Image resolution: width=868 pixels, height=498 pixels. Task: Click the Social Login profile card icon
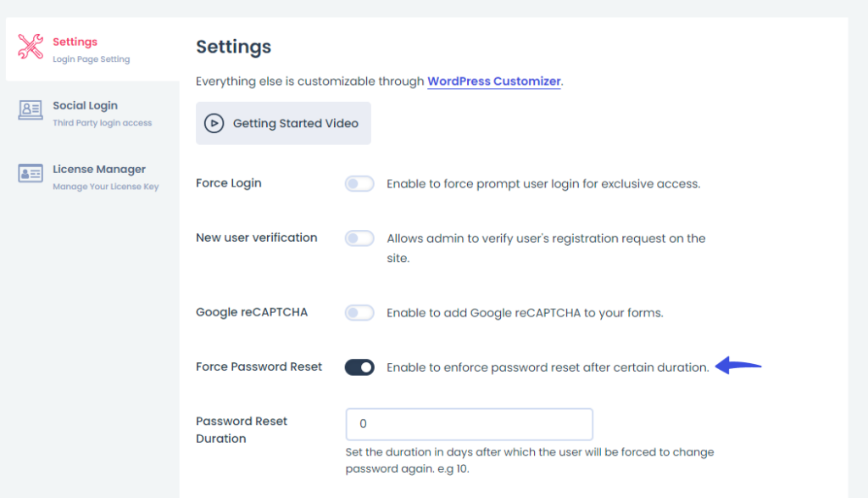coord(31,109)
